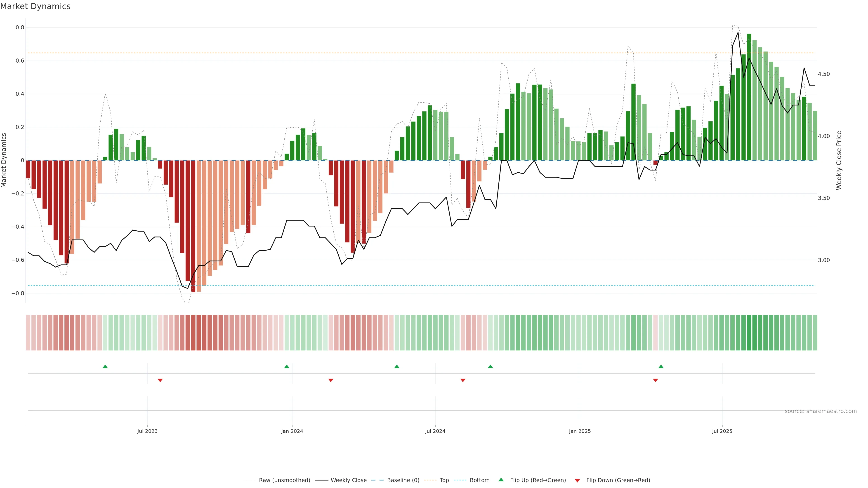Click the red flip-down marker after Jul 2024

click(x=463, y=380)
